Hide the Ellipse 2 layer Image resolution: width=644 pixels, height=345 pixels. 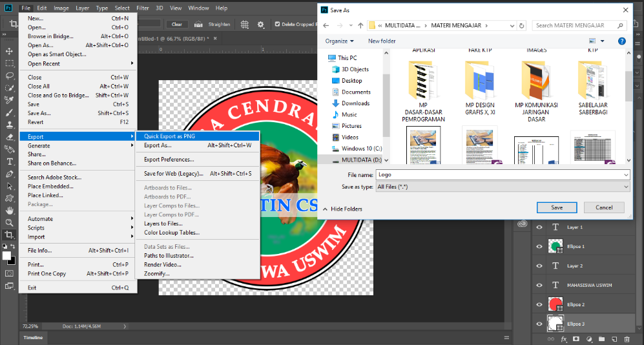[x=539, y=304]
